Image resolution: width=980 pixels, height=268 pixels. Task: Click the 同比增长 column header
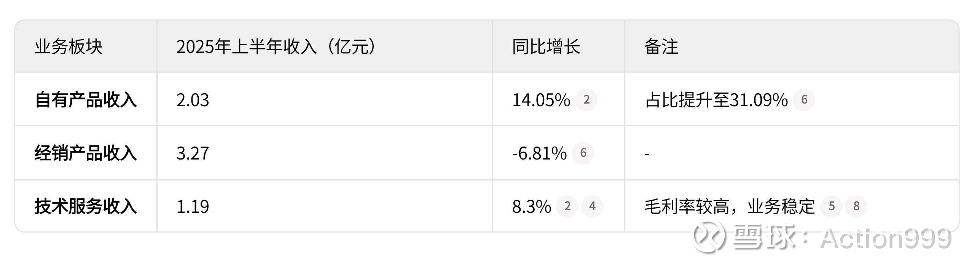pos(546,47)
